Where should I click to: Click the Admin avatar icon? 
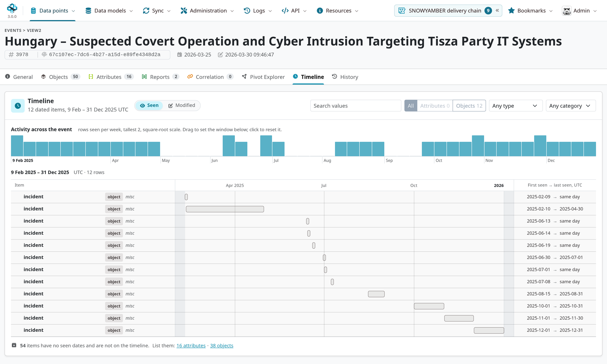tap(566, 11)
